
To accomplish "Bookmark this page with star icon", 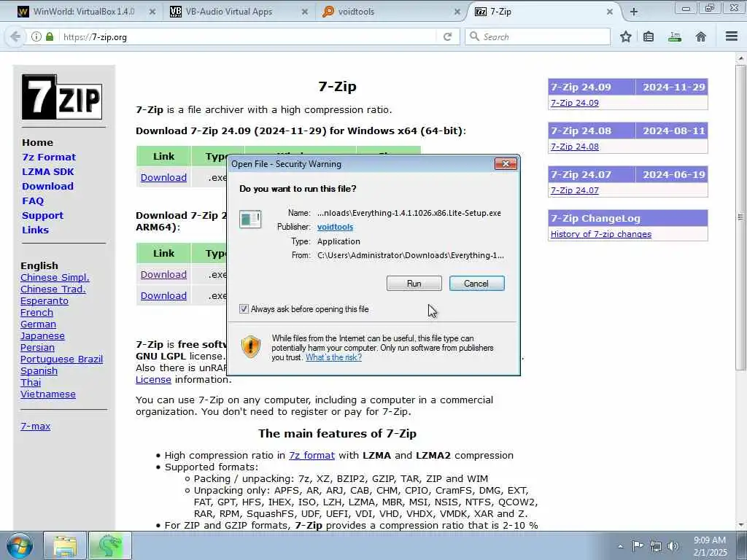I will [626, 36].
